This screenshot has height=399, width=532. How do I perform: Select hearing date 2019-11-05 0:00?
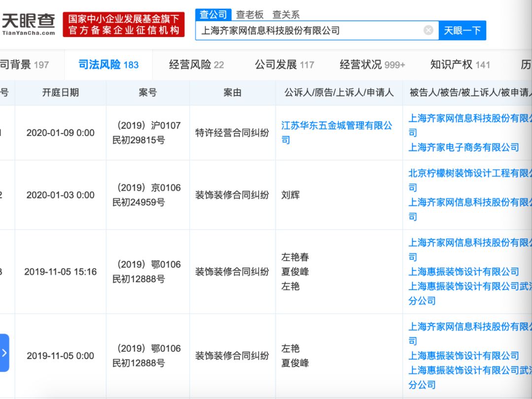click(x=61, y=356)
